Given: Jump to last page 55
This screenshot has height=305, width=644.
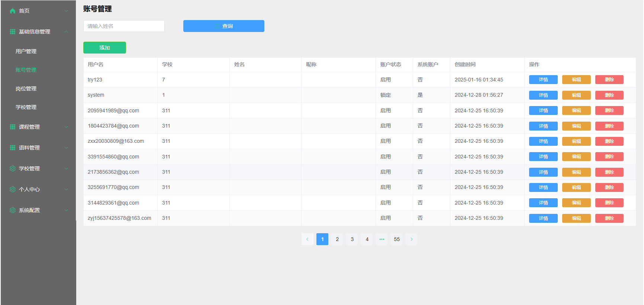Looking at the screenshot, I should (397, 239).
